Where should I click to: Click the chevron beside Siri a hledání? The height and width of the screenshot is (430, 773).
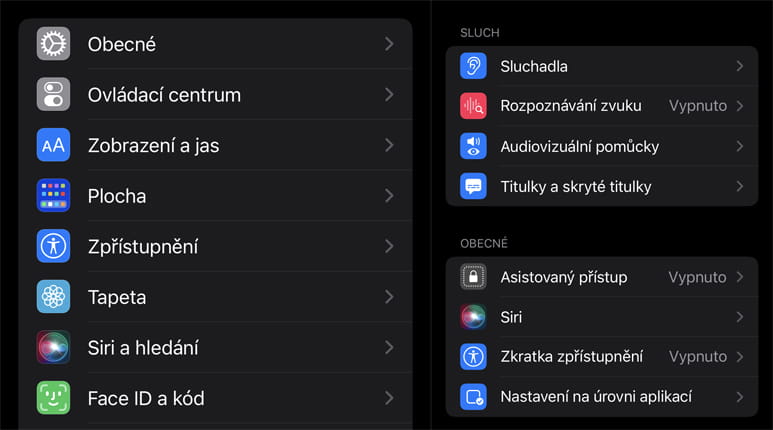pos(389,348)
